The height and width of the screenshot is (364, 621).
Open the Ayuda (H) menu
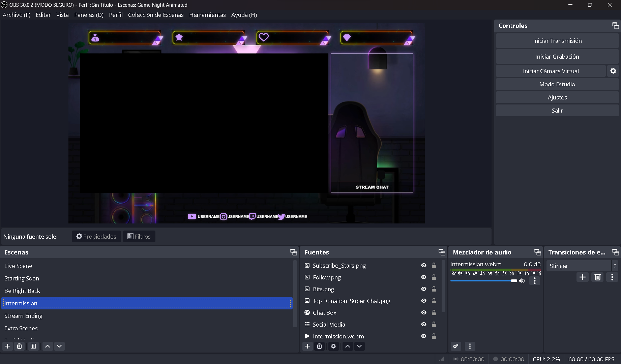pyautogui.click(x=244, y=15)
